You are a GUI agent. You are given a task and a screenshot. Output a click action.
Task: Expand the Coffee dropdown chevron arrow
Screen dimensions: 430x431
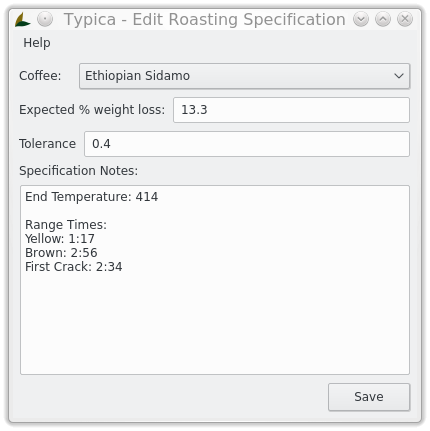[399, 76]
